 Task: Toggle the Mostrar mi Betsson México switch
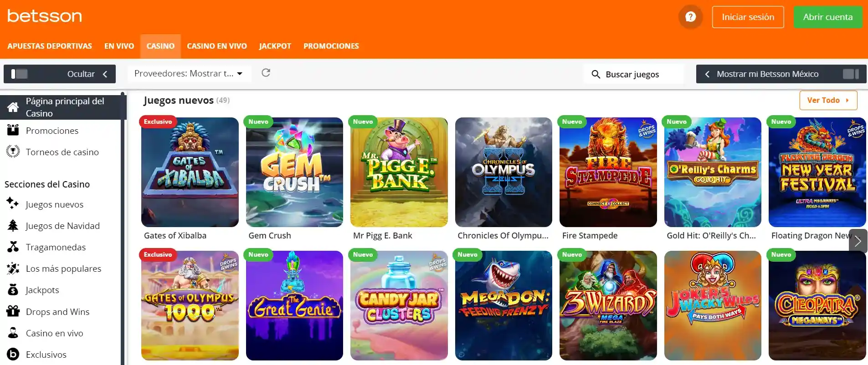851,74
